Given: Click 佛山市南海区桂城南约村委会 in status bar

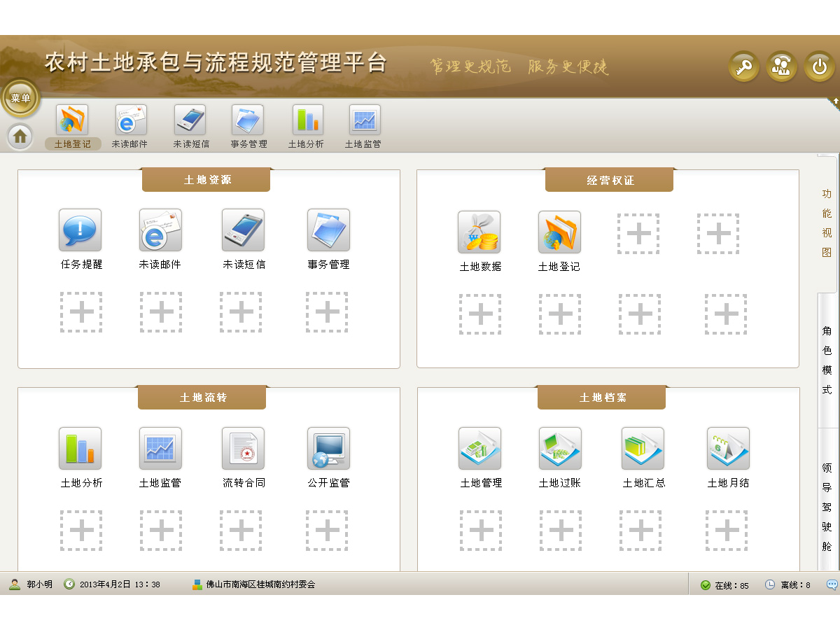Looking at the screenshot, I should (260, 584).
